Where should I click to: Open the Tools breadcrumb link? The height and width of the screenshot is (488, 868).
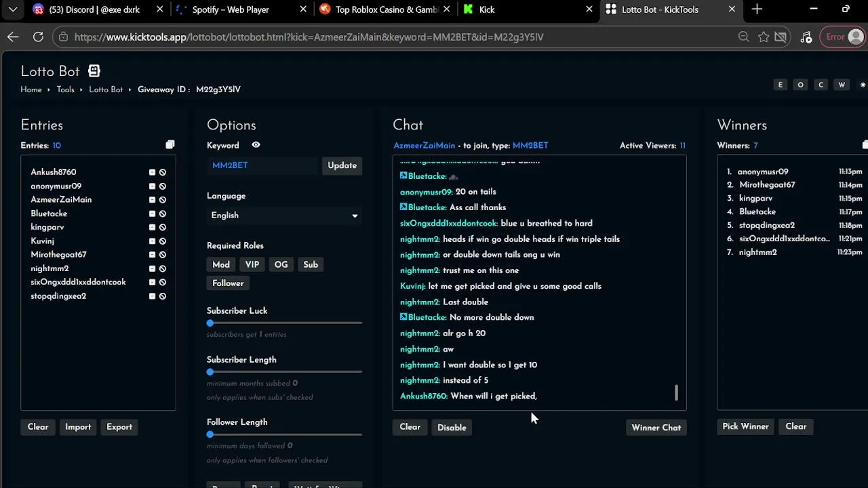pos(65,89)
